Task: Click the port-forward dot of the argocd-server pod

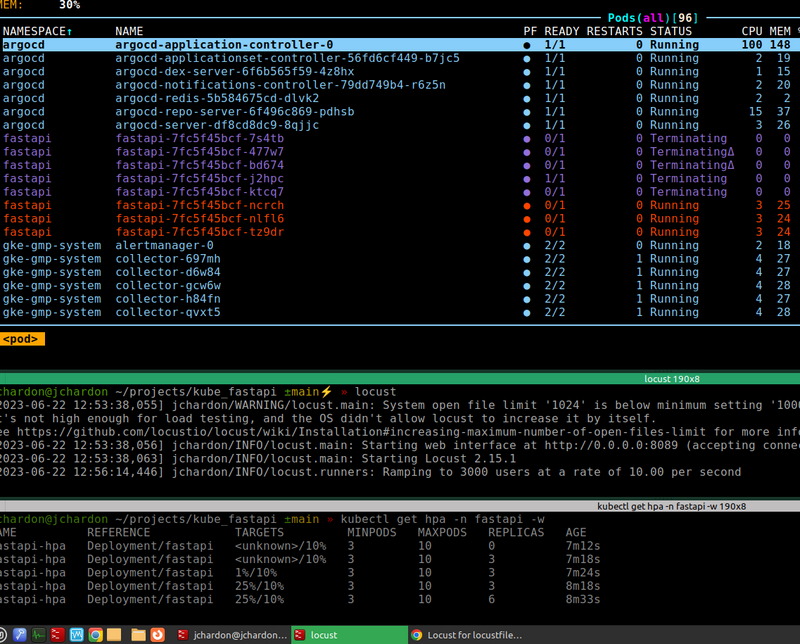Action: tap(527, 126)
